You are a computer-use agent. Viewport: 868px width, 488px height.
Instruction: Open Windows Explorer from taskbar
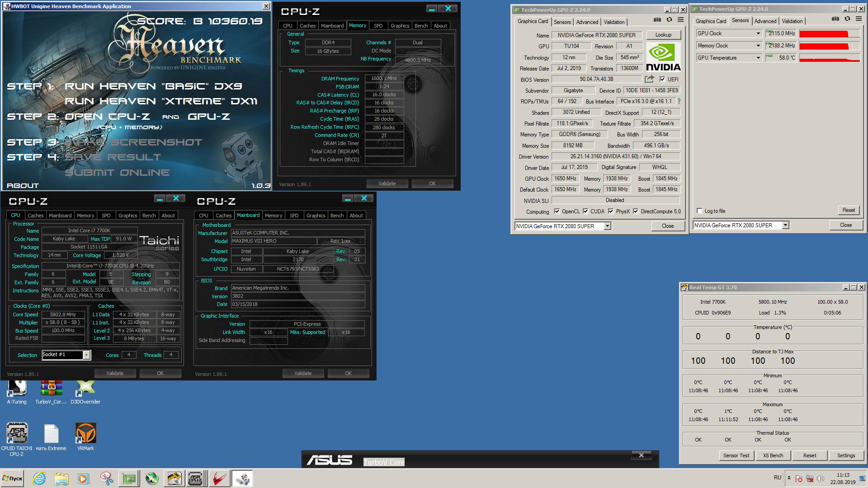coord(61,479)
